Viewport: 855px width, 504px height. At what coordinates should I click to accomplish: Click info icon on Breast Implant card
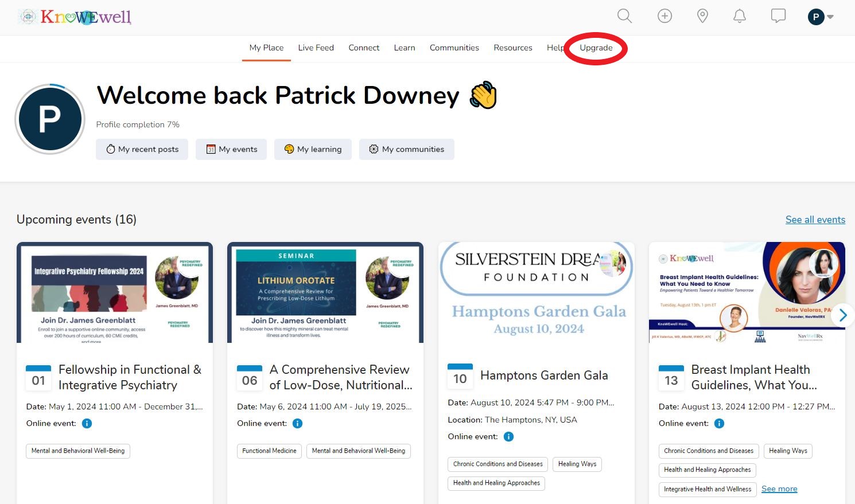[719, 424]
